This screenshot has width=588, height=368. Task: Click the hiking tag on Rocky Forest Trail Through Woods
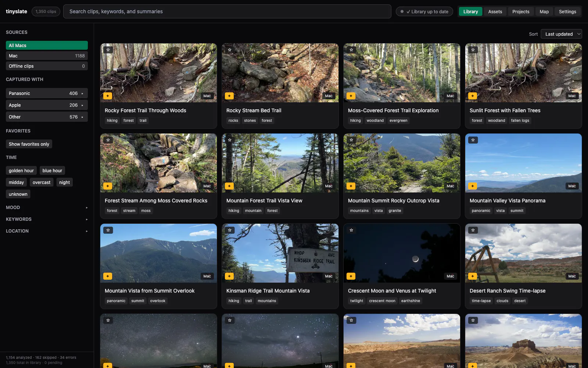112,120
